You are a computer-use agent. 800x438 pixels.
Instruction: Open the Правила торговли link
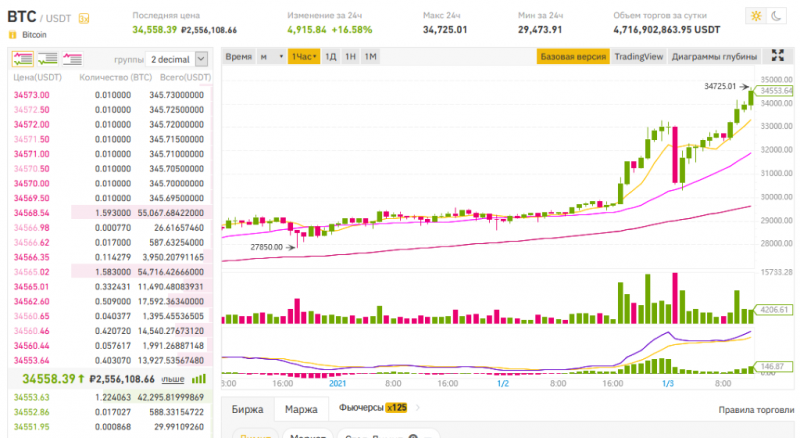755,410
